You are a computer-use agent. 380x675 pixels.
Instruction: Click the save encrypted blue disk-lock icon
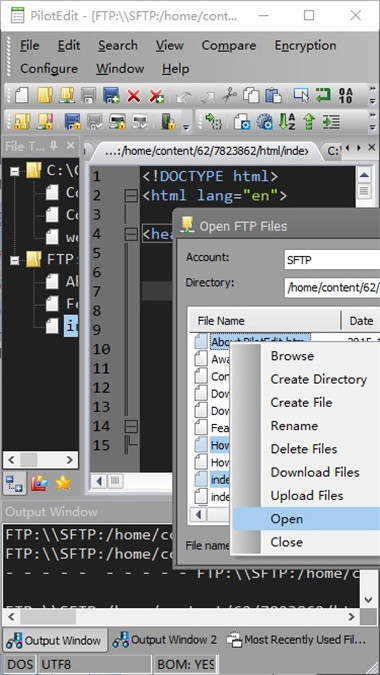[72, 122]
